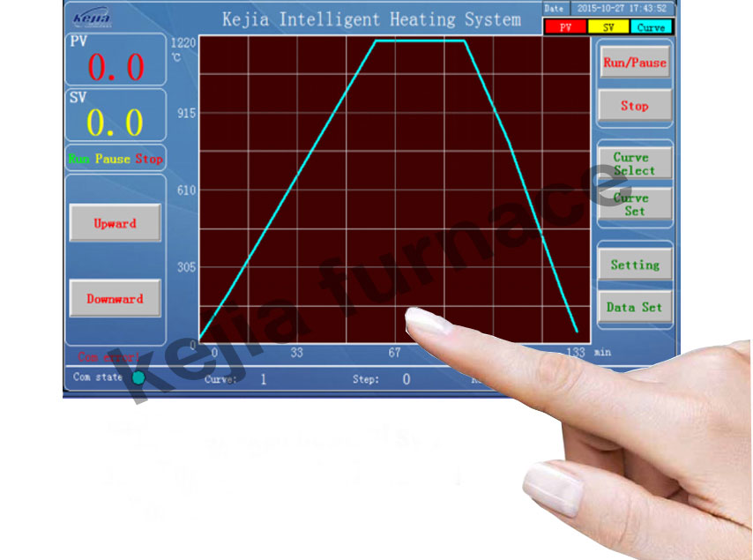Open the Setting screen
Viewport: 753px width, 560px height.
(x=634, y=265)
